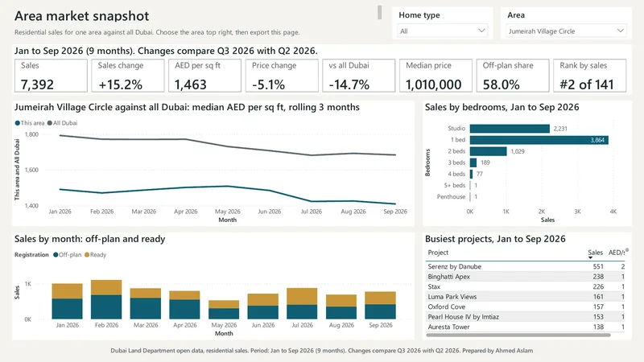644x362 pixels.
Task: Open the Area dropdown showing Jumeirah Village Circle
Action: point(566,31)
